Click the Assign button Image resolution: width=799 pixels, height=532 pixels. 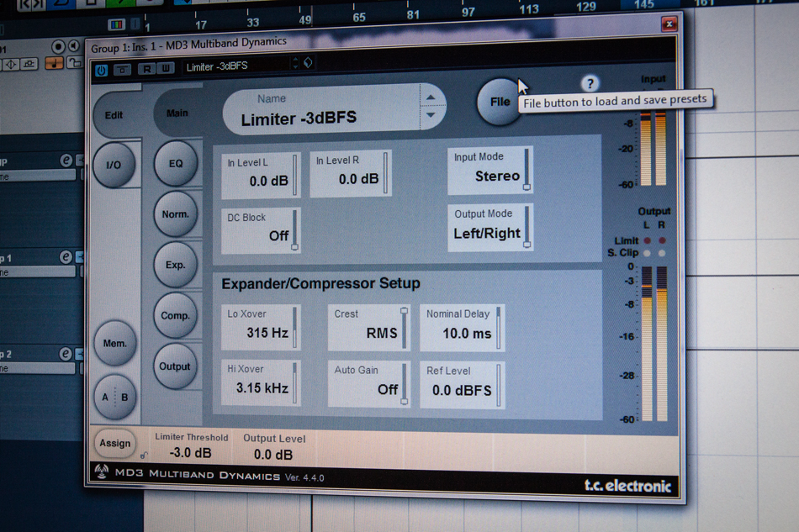point(115,444)
